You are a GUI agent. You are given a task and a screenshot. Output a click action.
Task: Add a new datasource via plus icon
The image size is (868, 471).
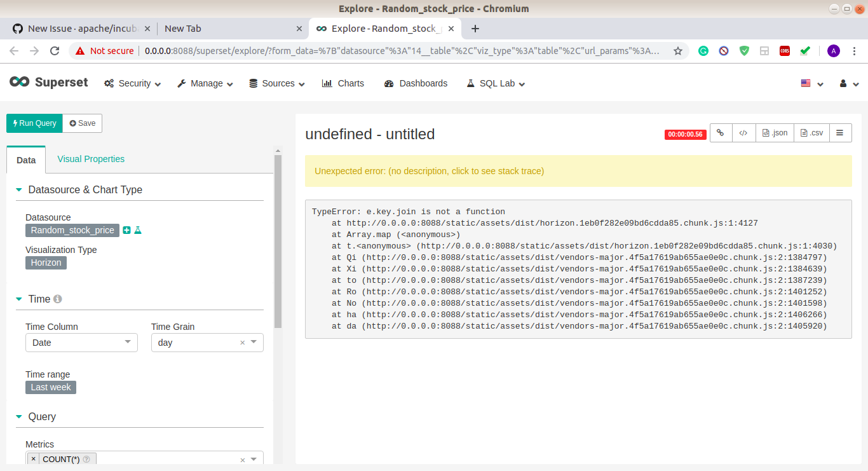(x=126, y=230)
